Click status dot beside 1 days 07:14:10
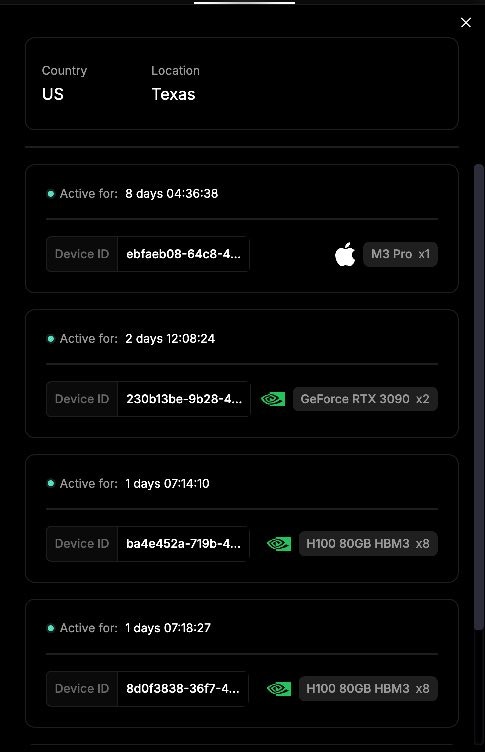Viewport: 485px width, 752px height. coord(50,483)
